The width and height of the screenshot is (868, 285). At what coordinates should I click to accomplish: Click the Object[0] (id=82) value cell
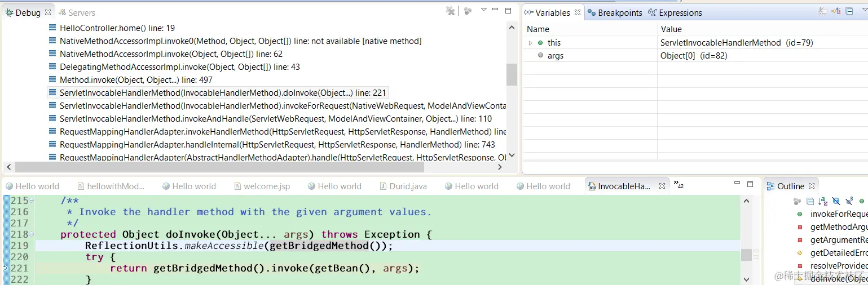(694, 56)
